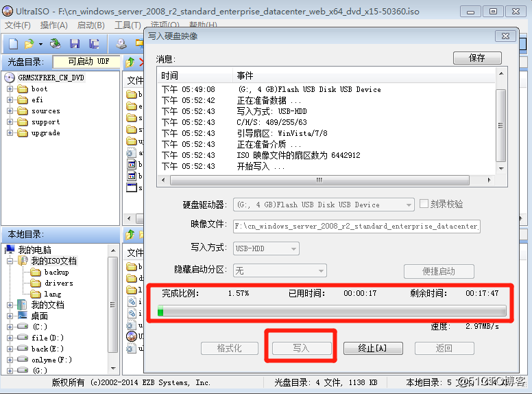Toggle the 刻录校验 checkbox
Viewport: 532px width, 394px height.
click(x=424, y=204)
